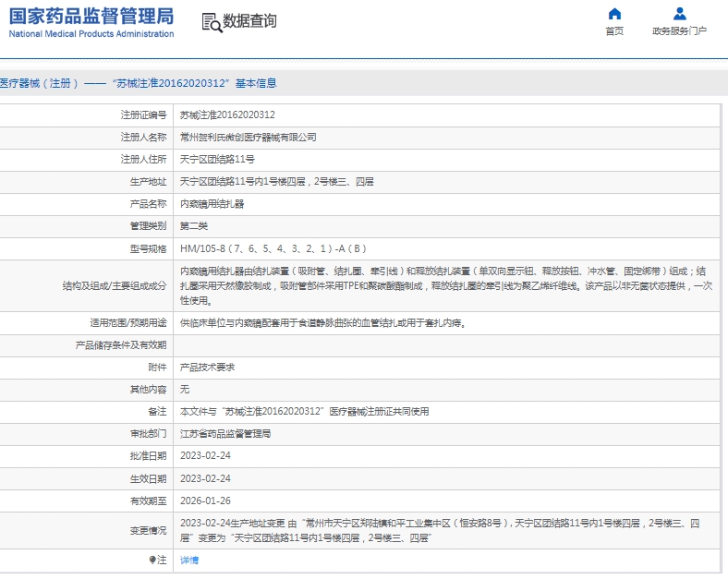Click the 备注 label

(157, 412)
